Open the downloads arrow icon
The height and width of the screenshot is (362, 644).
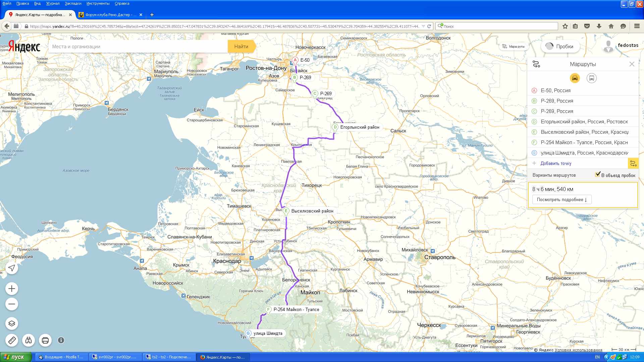tap(599, 26)
